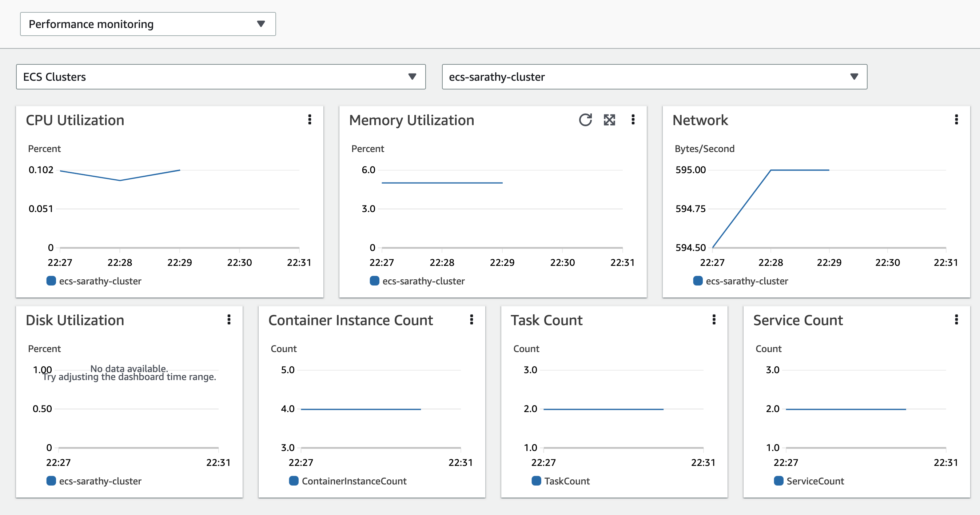This screenshot has height=515, width=980.
Task: Toggle the ServiceCount legend label
Action: coord(815,481)
